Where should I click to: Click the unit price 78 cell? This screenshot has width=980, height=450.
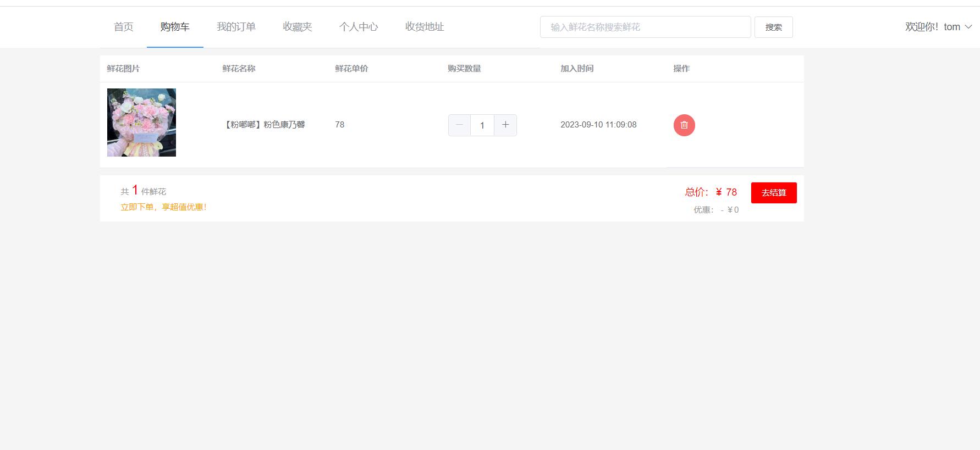click(340, 125)
